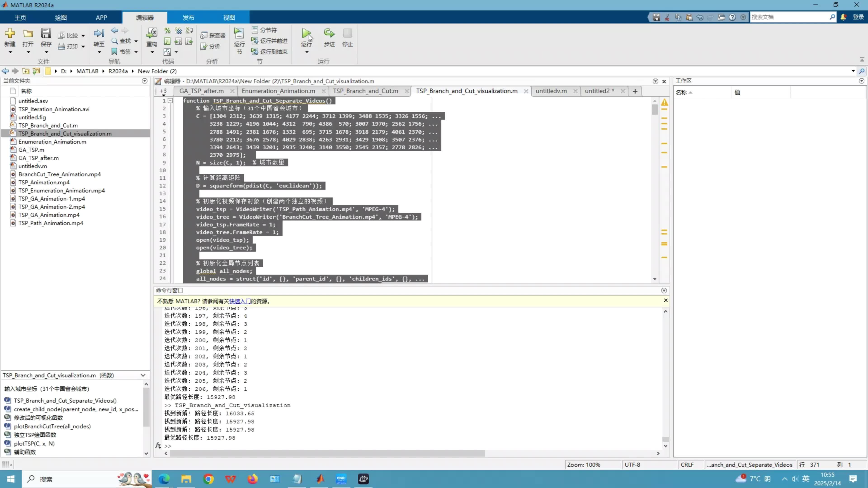The image size is (868, 488).
Task: Click the Print icon
Action: tap(61, 47)
